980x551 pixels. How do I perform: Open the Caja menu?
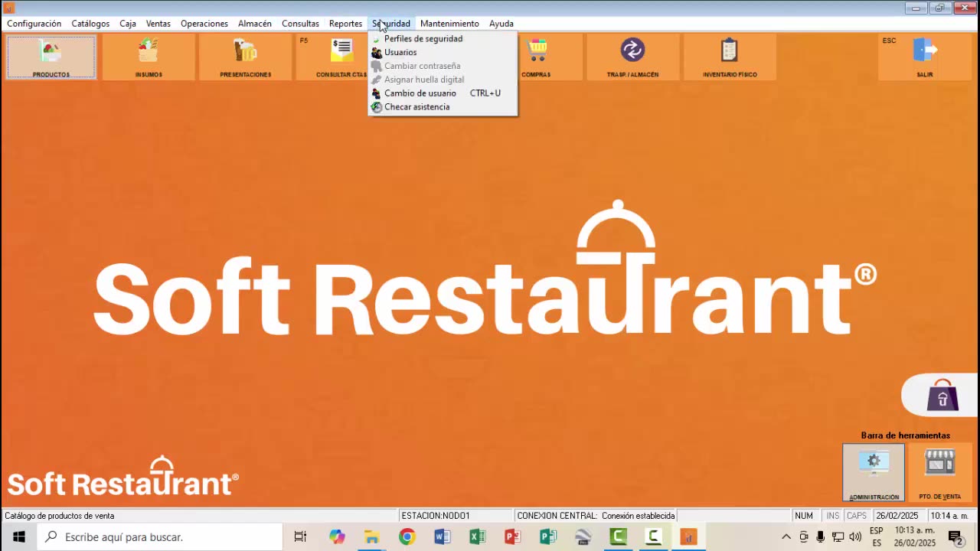[128, 24]
